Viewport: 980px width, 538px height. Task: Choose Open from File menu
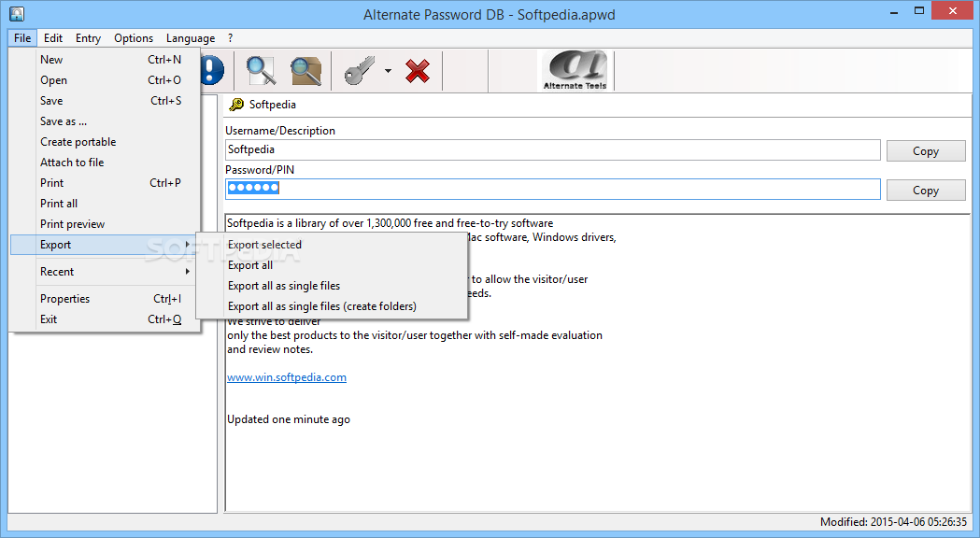[x=105, y=80]
